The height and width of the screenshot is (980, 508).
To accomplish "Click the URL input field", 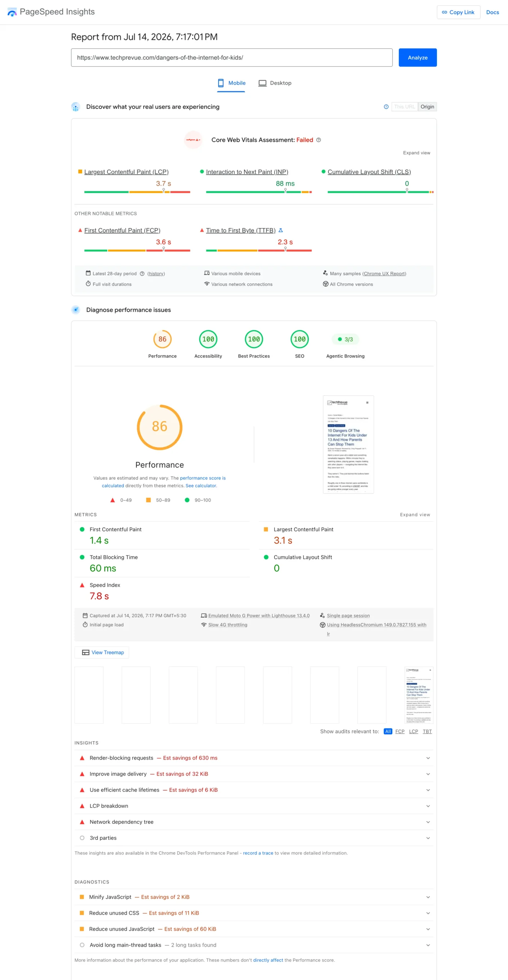I will (232, 58).
